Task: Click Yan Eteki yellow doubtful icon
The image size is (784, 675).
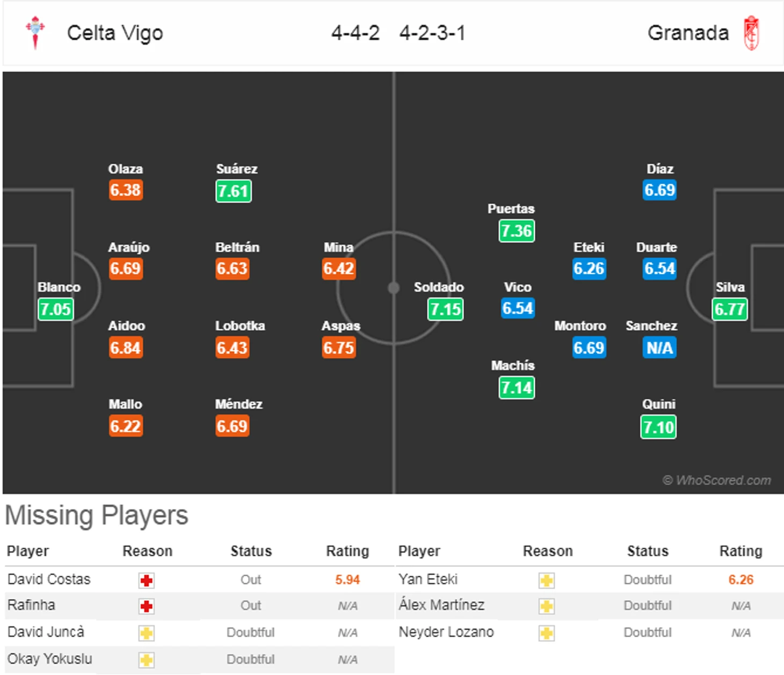Action: [x=547, y=580]
